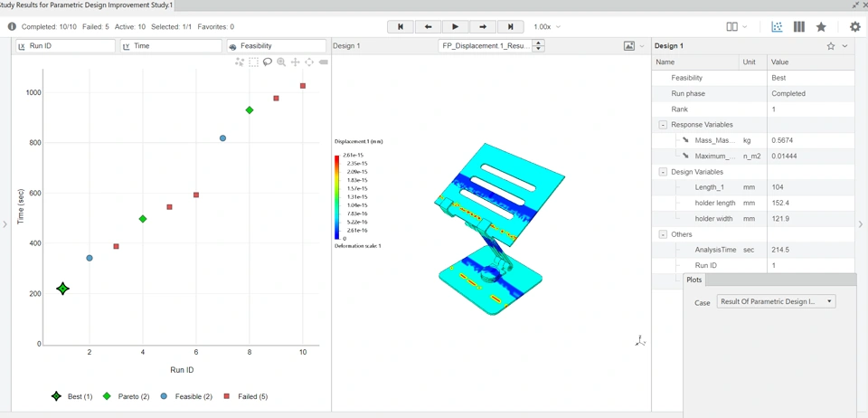Select Y-axis field showing Time
Image resolution: width=868 pixels, height=418 pixels.
171,46
